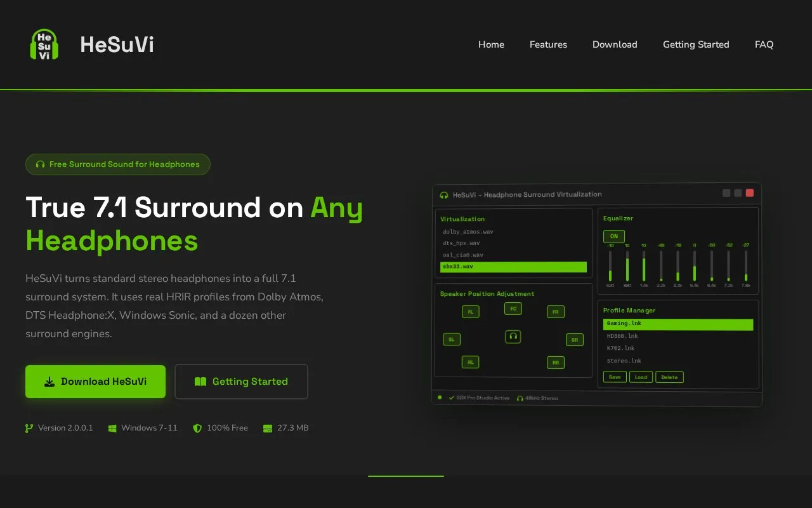The image size is (812, 508).
Task: Click the branch icon beside Version 2.0.0.1
Action: click(x=29, y=429)
